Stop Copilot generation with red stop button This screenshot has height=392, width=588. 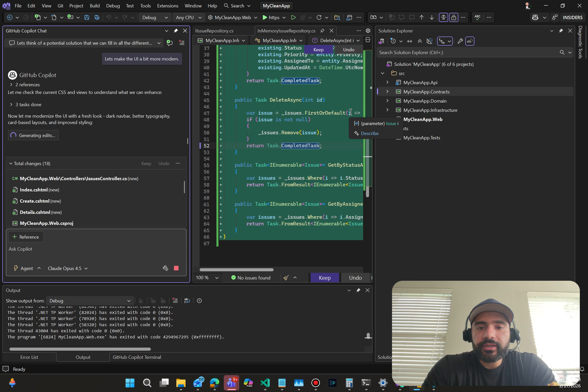click(176, 268)
